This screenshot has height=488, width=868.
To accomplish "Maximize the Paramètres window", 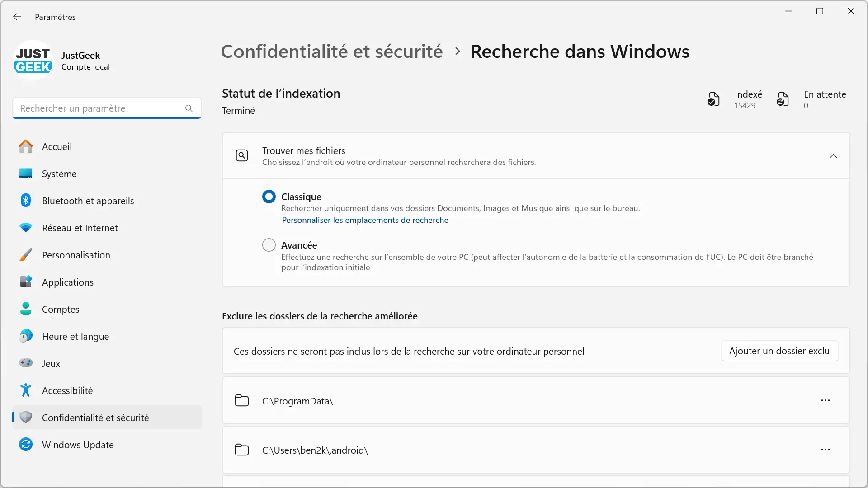I will [x=820, y=11].
